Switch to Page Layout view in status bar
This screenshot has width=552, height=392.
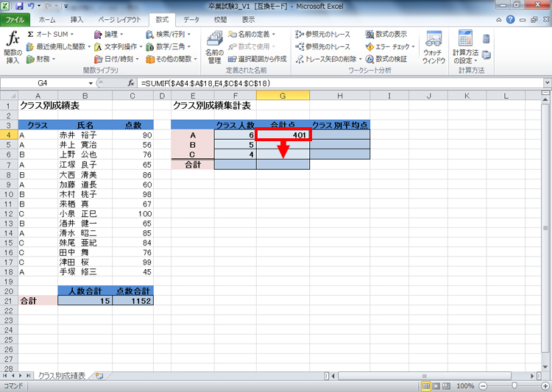point(436,386)
